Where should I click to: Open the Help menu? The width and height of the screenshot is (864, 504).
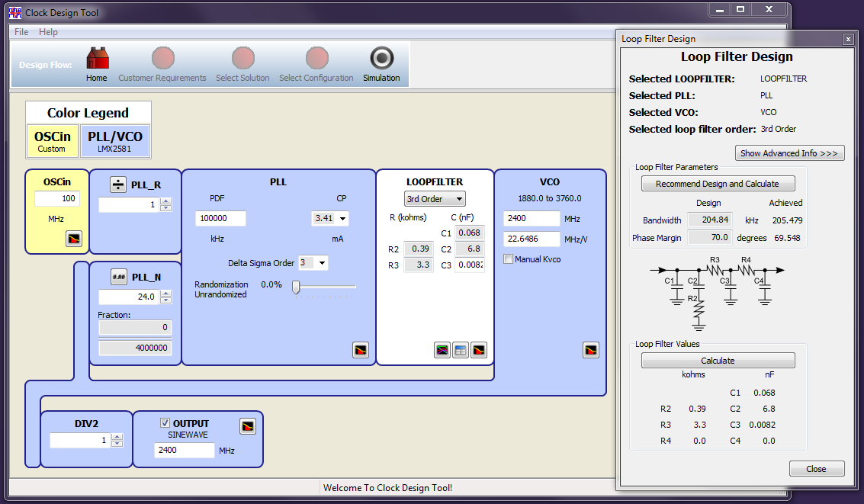coord(48,32)
